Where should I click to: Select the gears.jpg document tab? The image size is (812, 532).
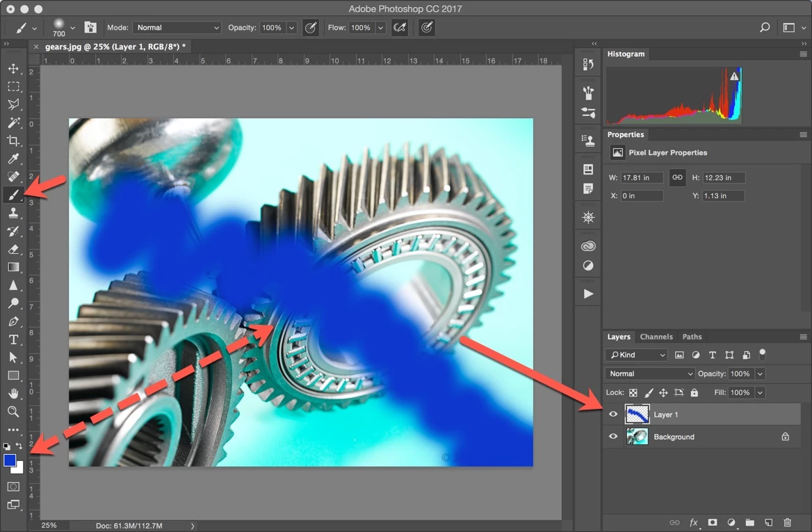tap(115, 47)
